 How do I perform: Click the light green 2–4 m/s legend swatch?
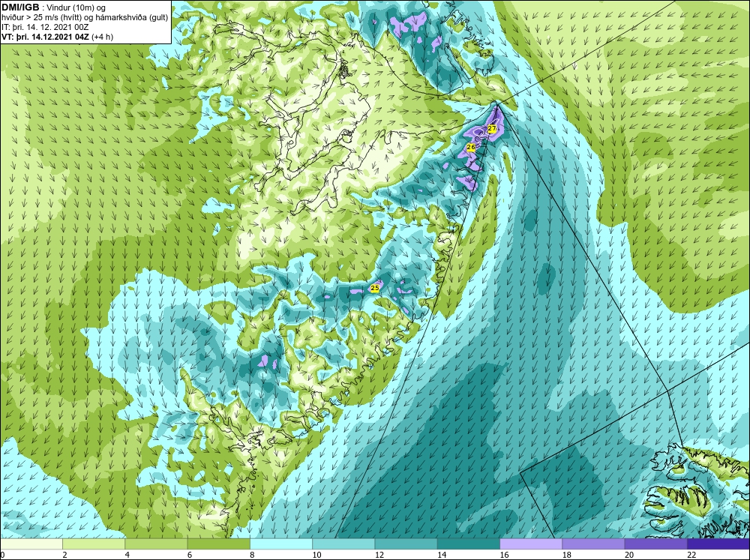[94, 544]
